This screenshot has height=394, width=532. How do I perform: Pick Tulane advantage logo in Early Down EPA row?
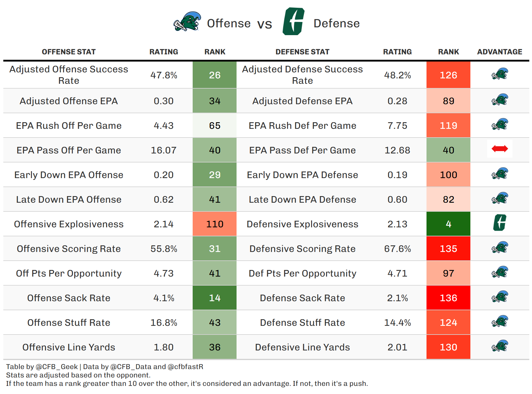500,174
